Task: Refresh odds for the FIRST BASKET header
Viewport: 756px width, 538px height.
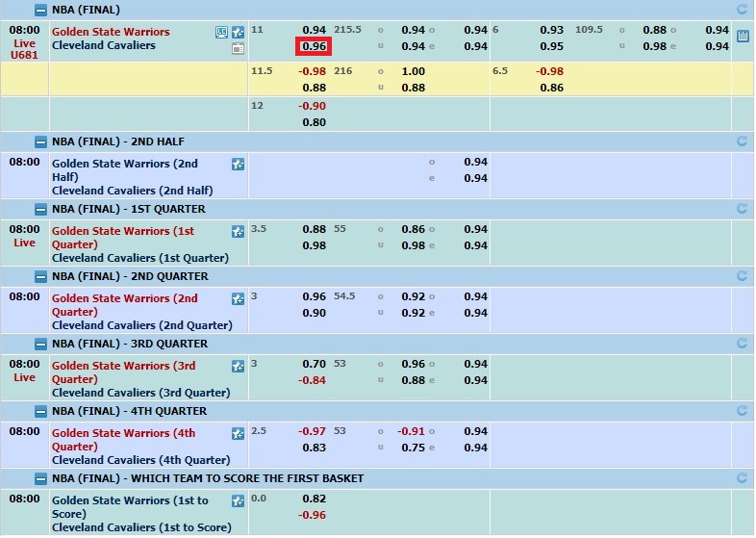Action: coord(742,478)
